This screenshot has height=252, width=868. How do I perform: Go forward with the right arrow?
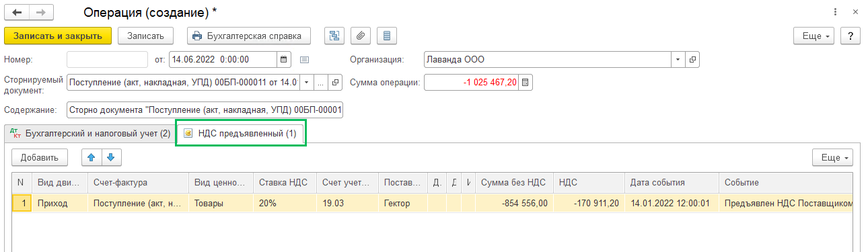tap(40, 13)
